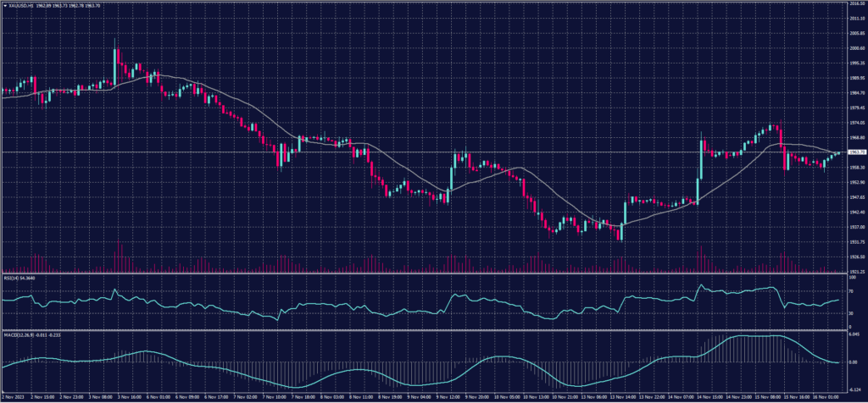Click the 2 Nov 2023 date label
This screenshot has height=403, width=868.
click(x=13, y=397)
